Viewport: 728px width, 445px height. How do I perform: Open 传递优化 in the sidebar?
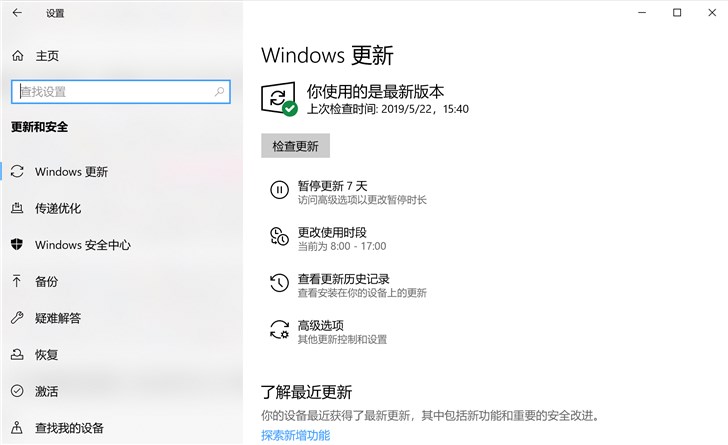point(58,209)
